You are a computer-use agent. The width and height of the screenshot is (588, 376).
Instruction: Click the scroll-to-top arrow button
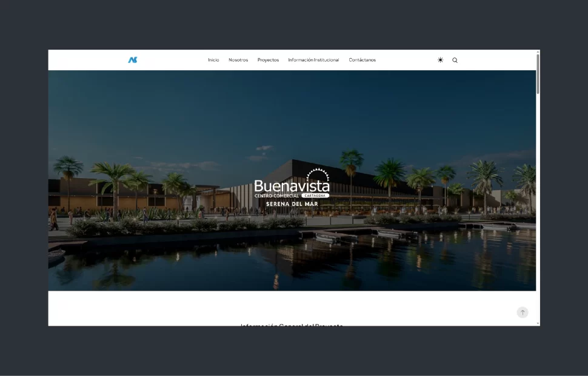tap(523, 312)
